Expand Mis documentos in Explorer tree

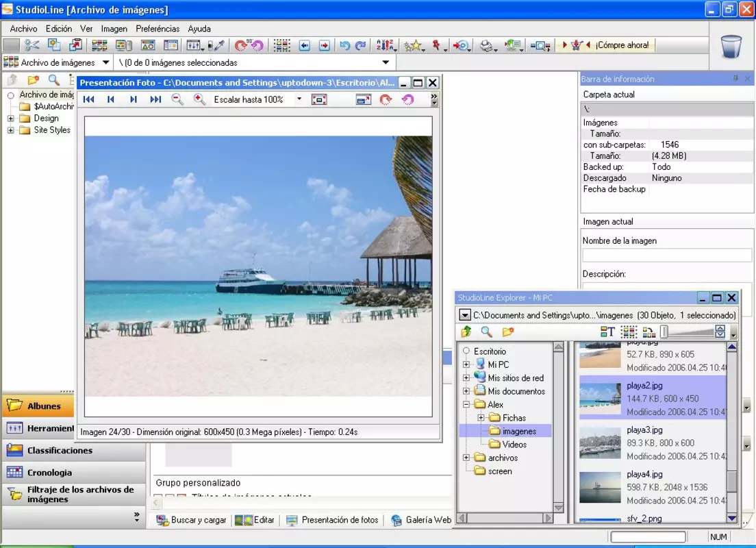[x=466, y=391]
